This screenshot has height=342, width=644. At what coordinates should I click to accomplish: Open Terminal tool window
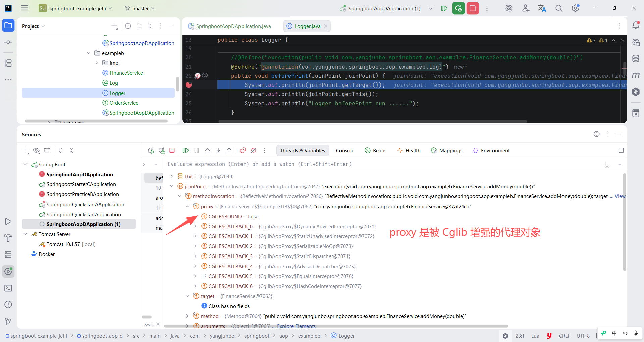(x=8, y=288)
